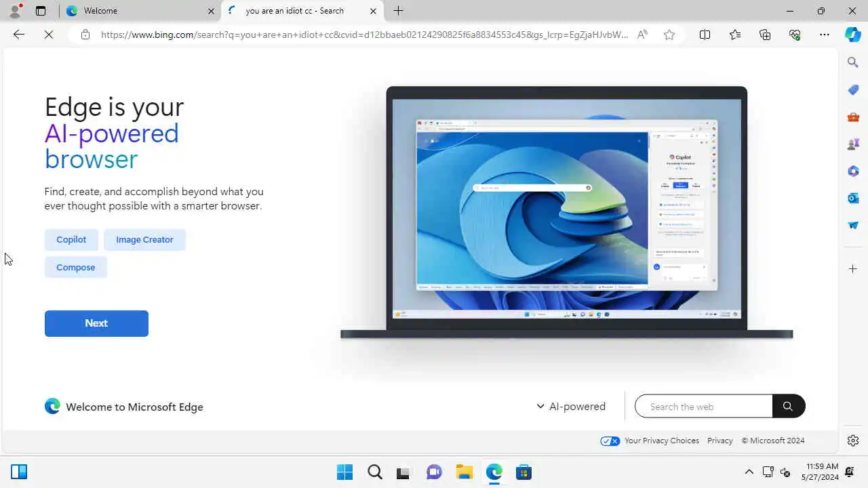Viewport: 868px width, 488px height.
Task: Add an app to sidebar
Action: click(853, 269)
